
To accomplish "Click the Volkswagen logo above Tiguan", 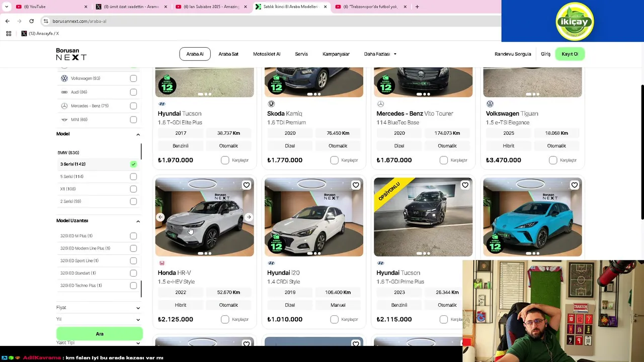I will (490, 104).
